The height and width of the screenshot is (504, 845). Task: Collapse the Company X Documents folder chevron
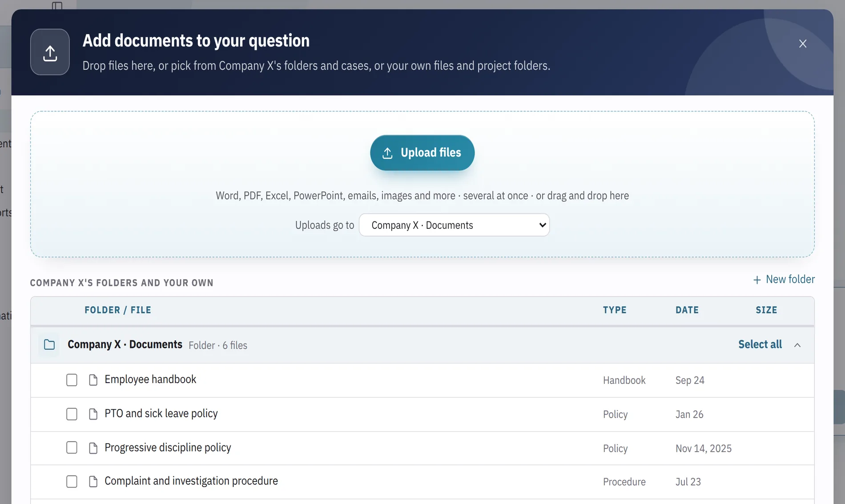[797, 345]
